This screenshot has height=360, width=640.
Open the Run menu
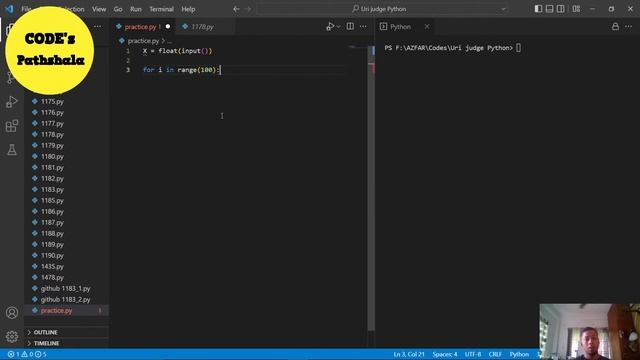click(136, 9)
